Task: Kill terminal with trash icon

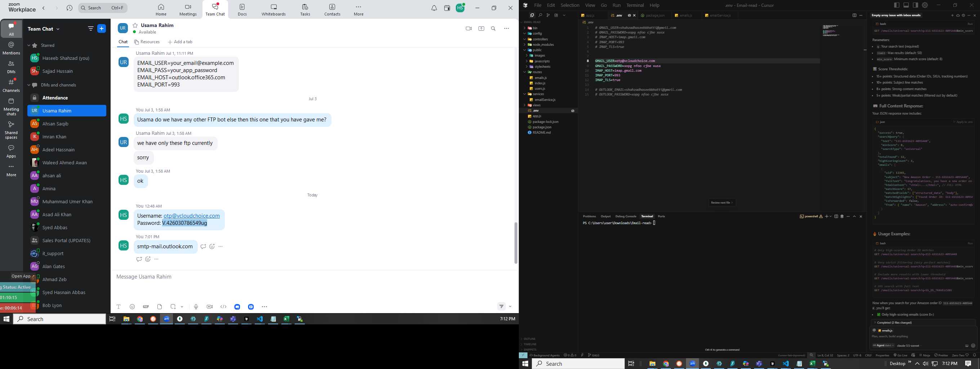Action: pyautogui.click(x=842, y=217)
